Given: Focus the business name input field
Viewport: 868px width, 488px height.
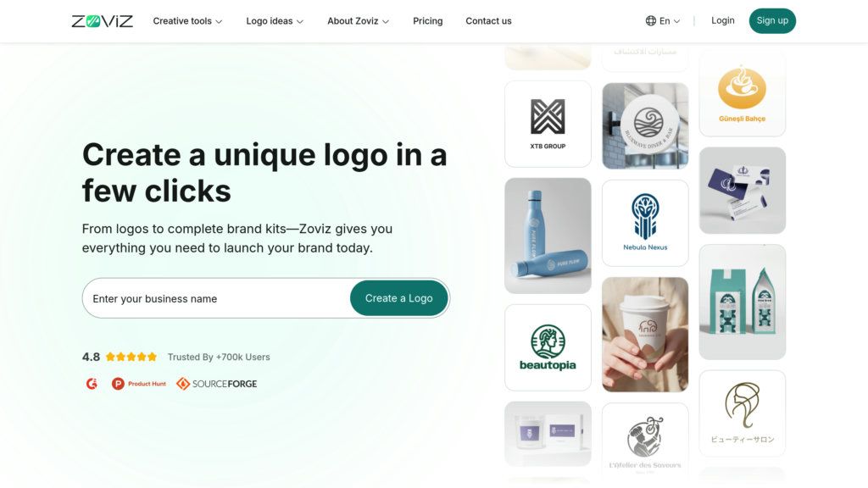Looking at the screenshot, I should point(216,298).
